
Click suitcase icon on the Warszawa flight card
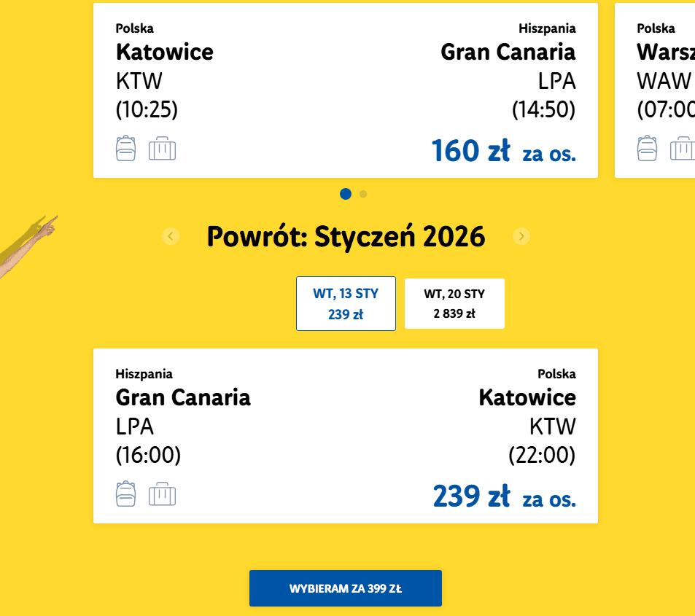(x=683, y=149)
